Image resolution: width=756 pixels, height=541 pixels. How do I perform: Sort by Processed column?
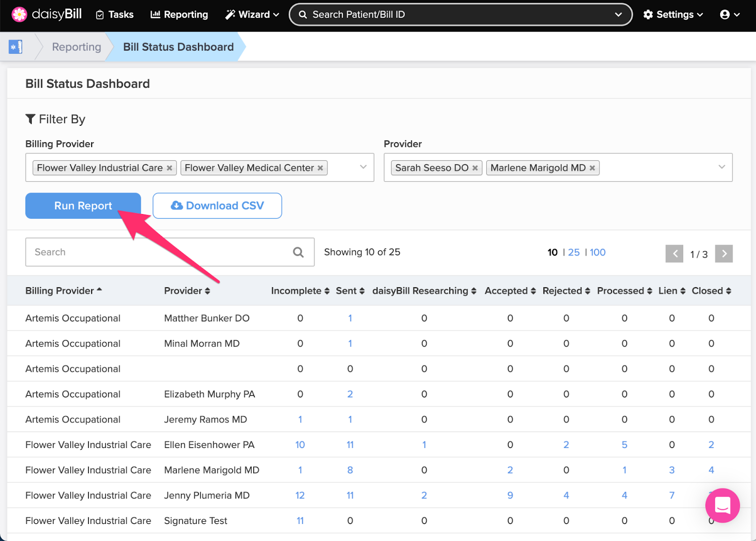[x=625, y=291]
